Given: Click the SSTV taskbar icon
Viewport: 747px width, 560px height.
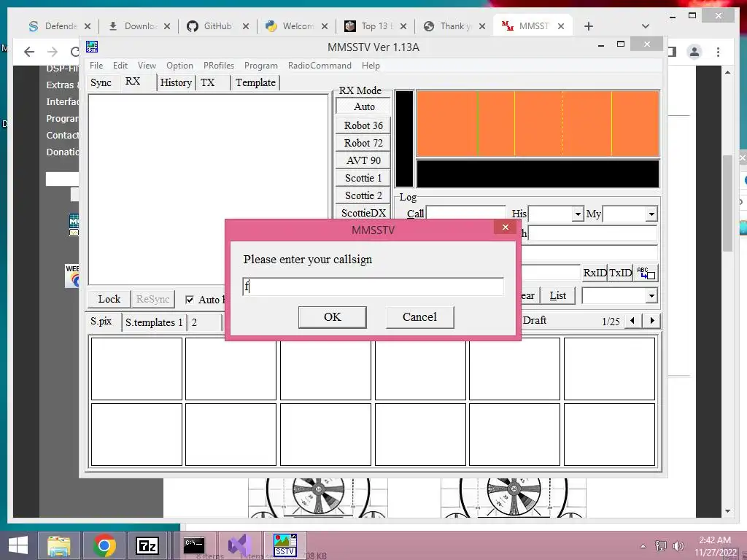Looking at the screenshot, I should [x=285, y=545].
